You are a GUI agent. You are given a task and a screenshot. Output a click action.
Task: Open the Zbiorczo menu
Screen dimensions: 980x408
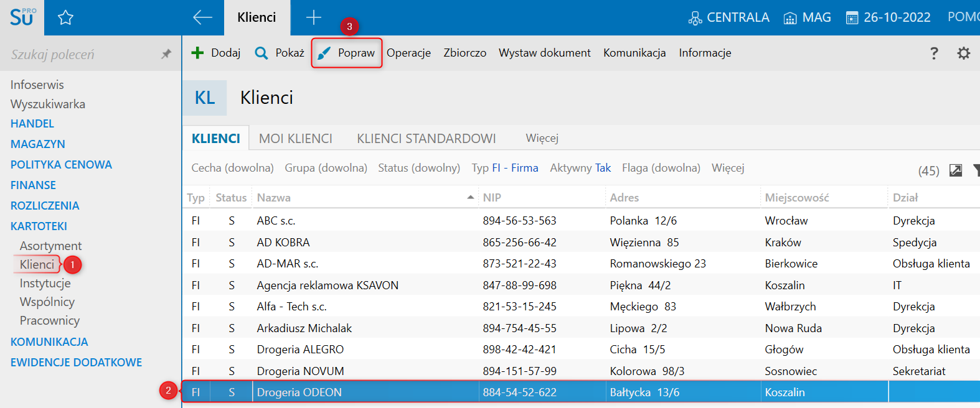464,53
